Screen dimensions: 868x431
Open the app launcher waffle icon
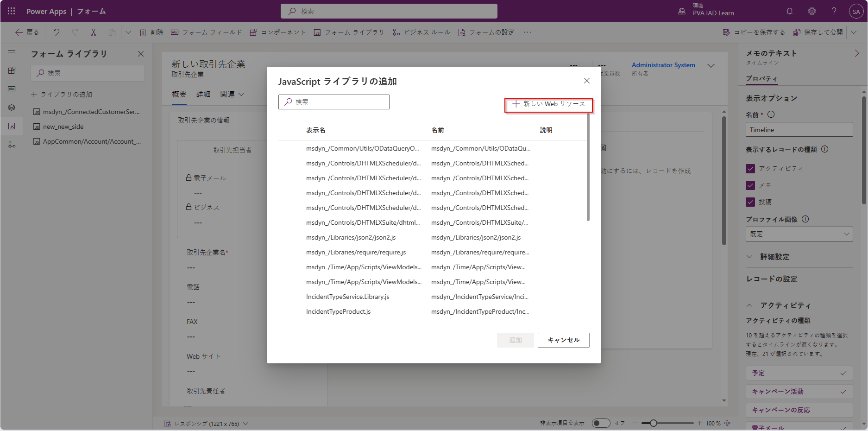pyautogui.click(x=11, y=11)
